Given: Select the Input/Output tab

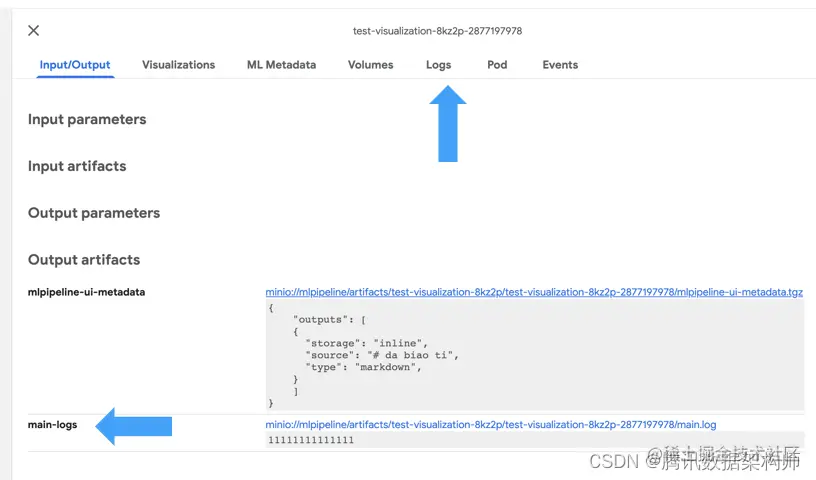Looking at the screenshot, I should pyautogui.click(x=75, y=65).
